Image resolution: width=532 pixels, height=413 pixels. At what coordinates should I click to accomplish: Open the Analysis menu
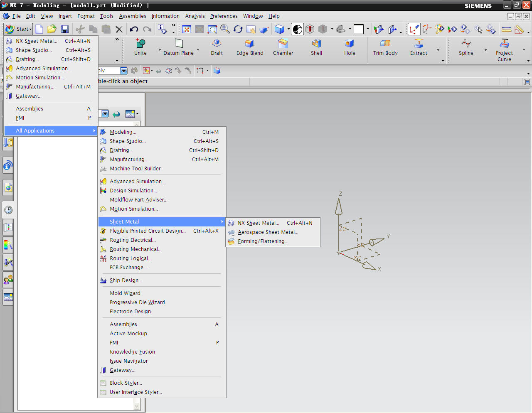click(x=195, y=16)
